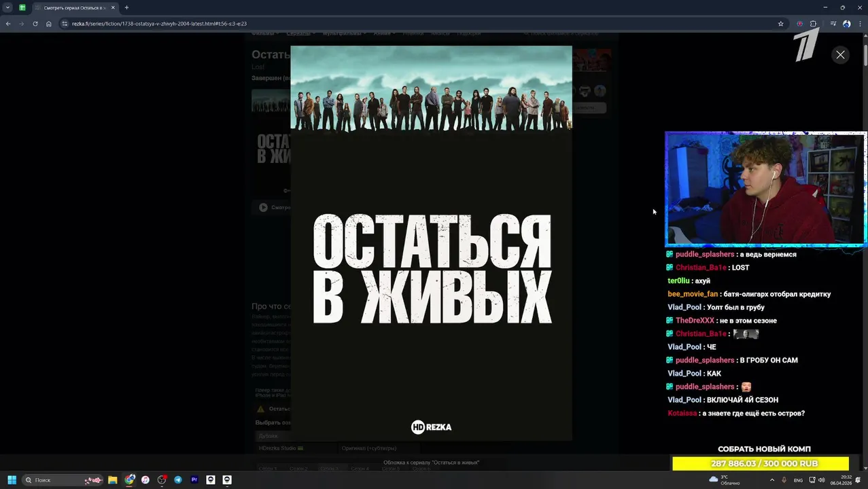The width and height of the screenshot is (868, 489).
Task: Click the microphone tray icon
Action: pyautogui.click(x=784, y=480)
